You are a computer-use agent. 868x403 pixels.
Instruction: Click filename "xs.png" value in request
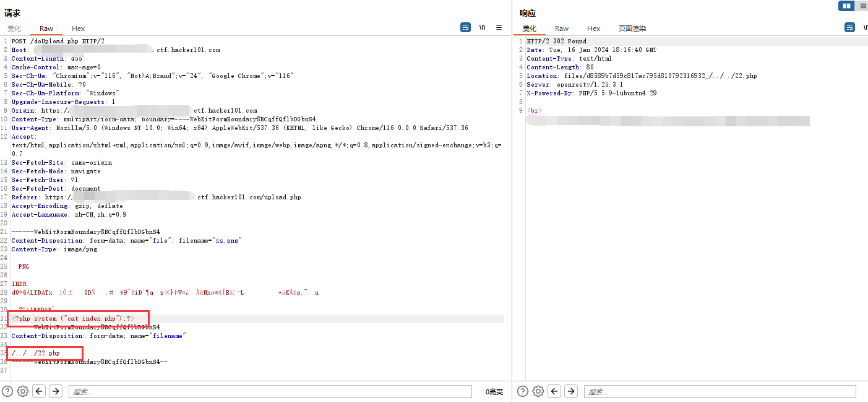[x=226, y=240]
